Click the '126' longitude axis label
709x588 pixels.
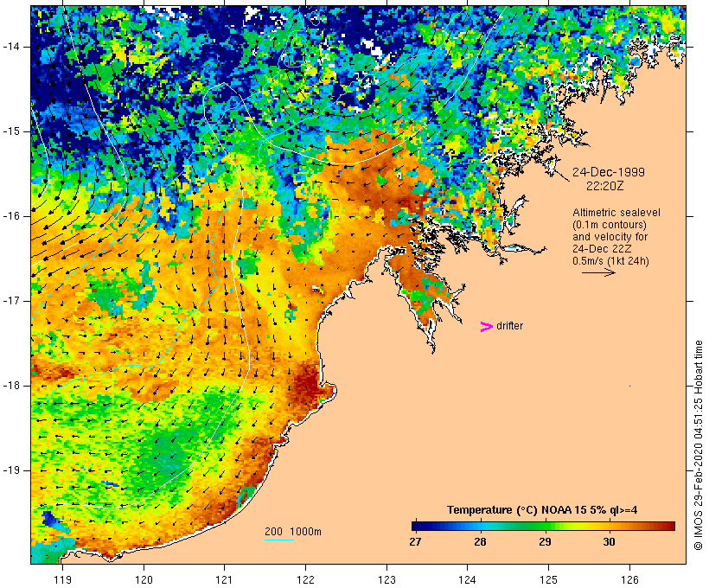click(629, 579)
